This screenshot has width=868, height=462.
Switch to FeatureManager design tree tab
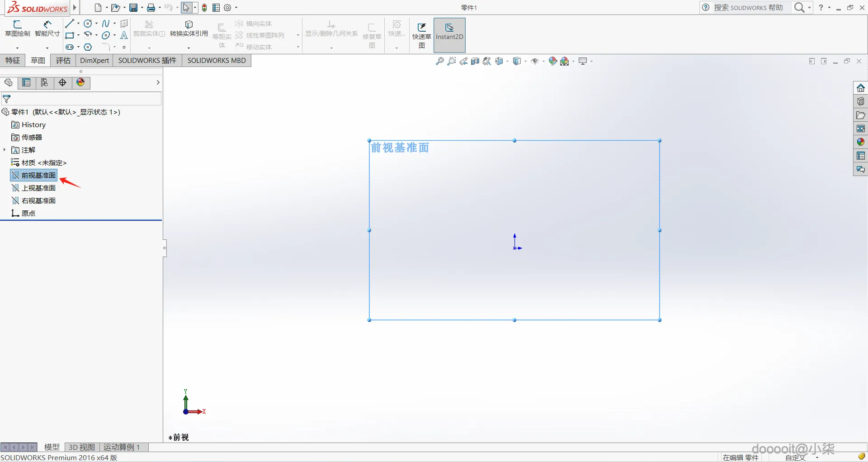pos(9,82)
